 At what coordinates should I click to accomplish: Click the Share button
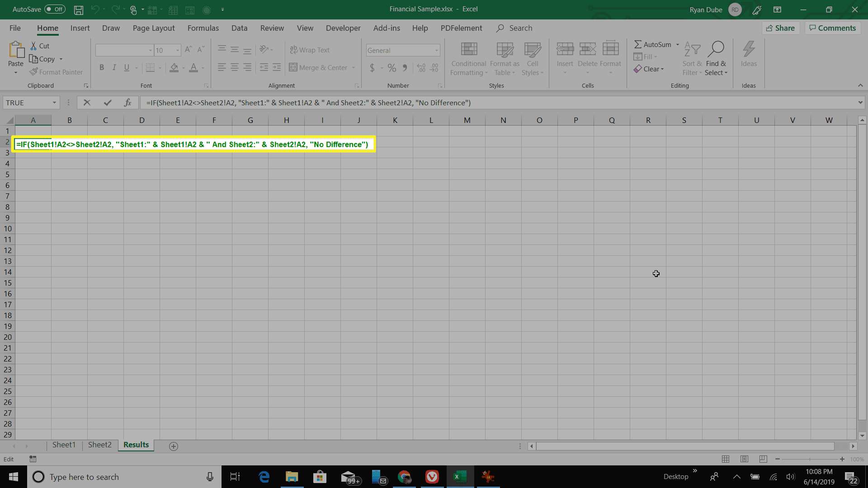[x=783, y=28]
